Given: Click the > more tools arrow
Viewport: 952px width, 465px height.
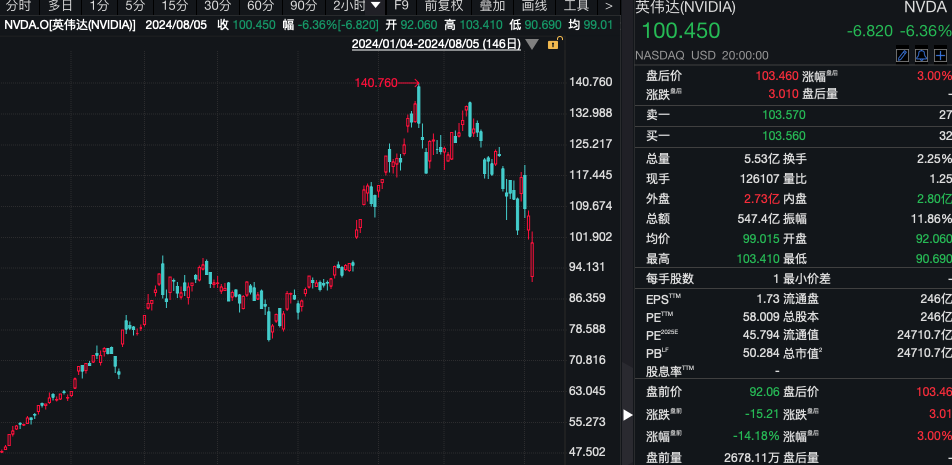Looking at the screenshot, I should pyautogui.click(x=609, y=6).
